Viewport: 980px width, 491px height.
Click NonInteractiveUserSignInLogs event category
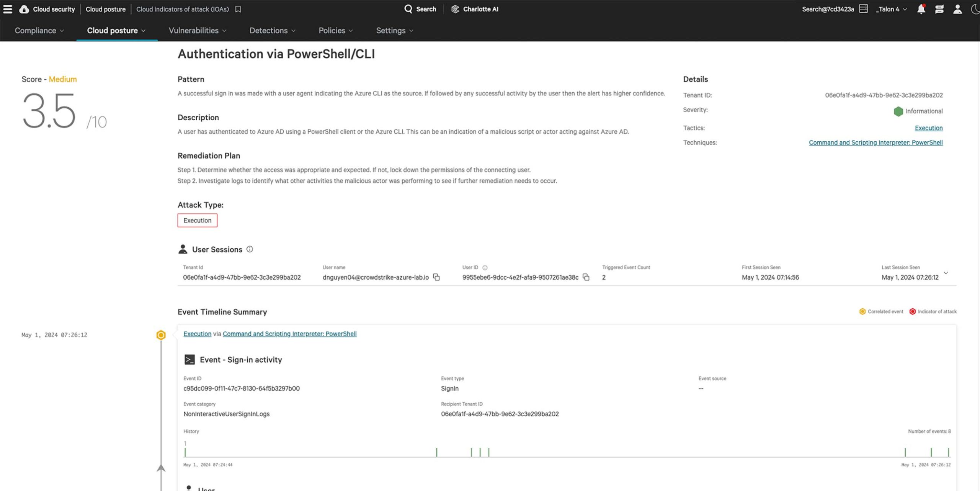click(226, 414)
